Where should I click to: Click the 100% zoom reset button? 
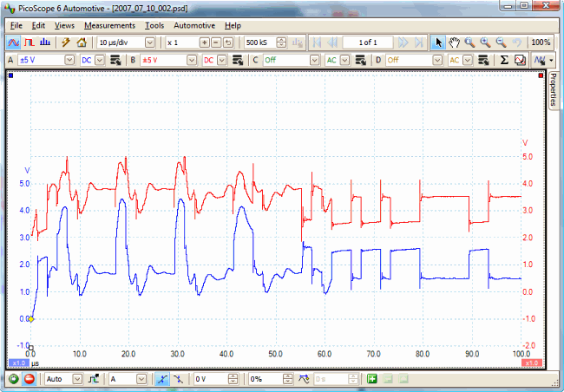tap(541, 42)
